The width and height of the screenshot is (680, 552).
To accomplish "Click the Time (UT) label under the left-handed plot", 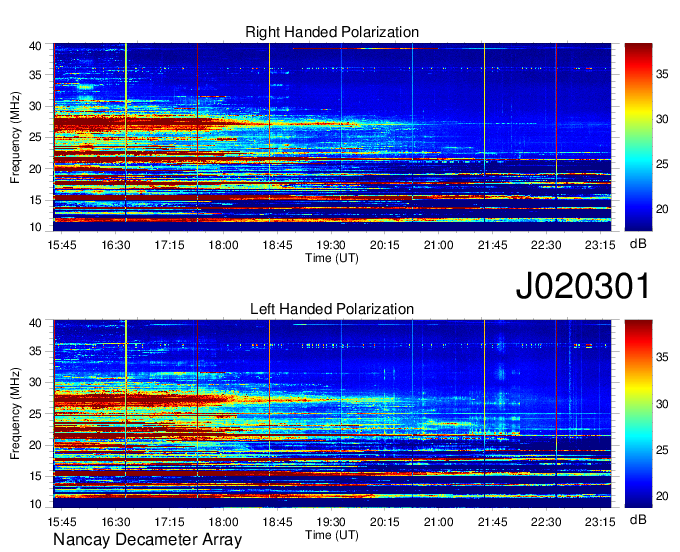I will point(332,535).
